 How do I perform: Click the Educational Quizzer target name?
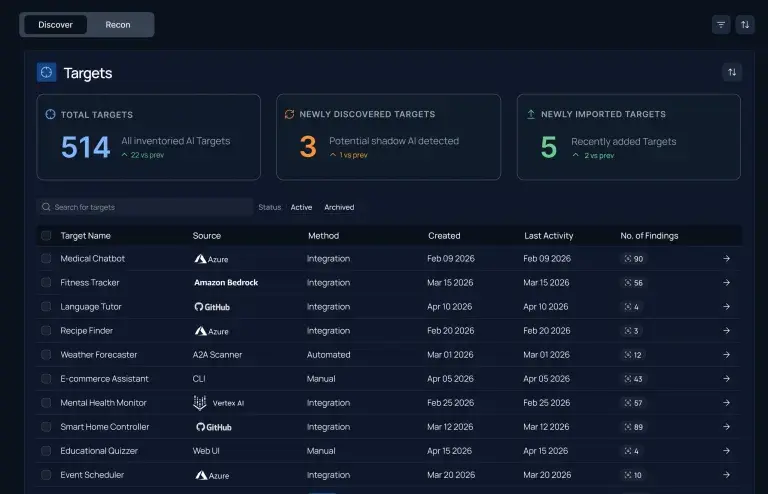point(99,450)
